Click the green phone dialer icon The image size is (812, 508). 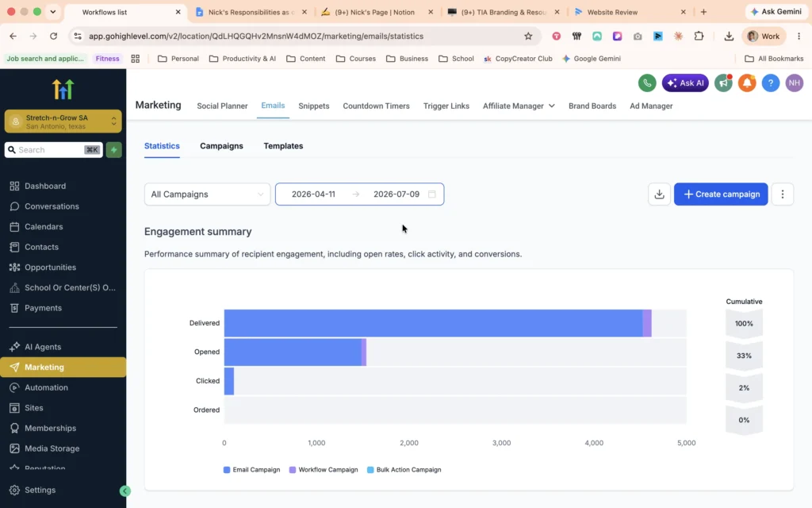tap(647, 83)
